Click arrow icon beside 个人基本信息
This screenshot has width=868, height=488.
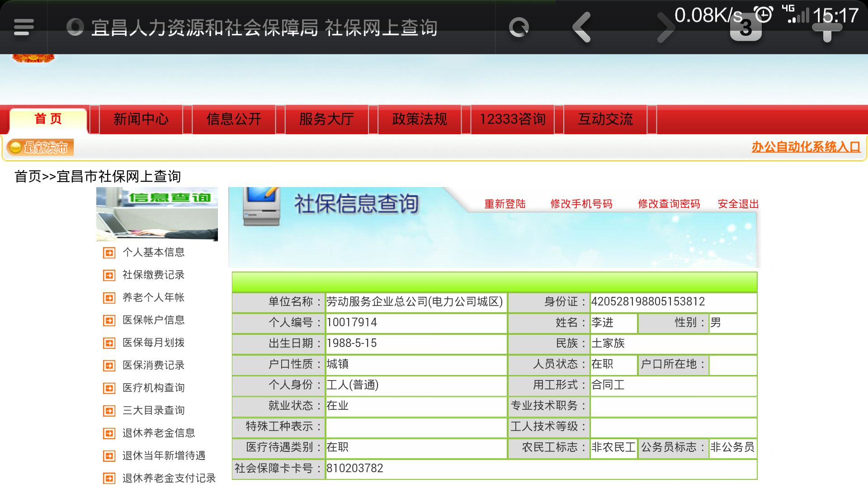(109, 253)
